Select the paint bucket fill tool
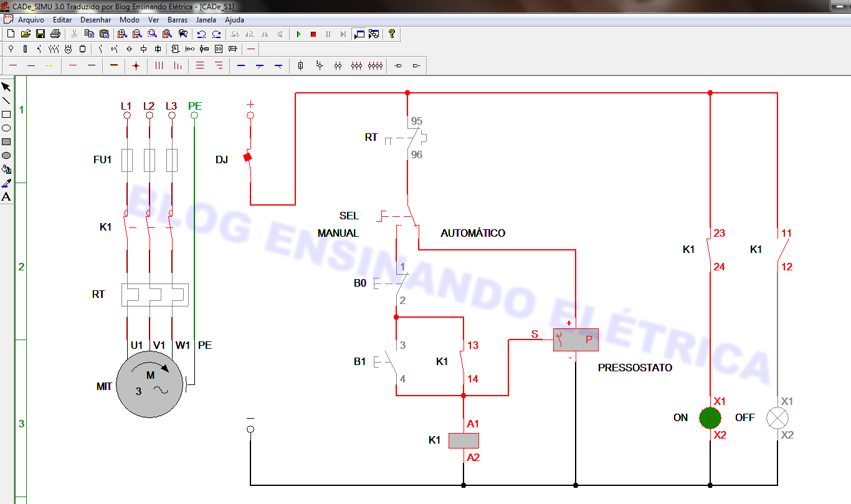The height and width of the screenshot is (504, 851). point(6,169)
